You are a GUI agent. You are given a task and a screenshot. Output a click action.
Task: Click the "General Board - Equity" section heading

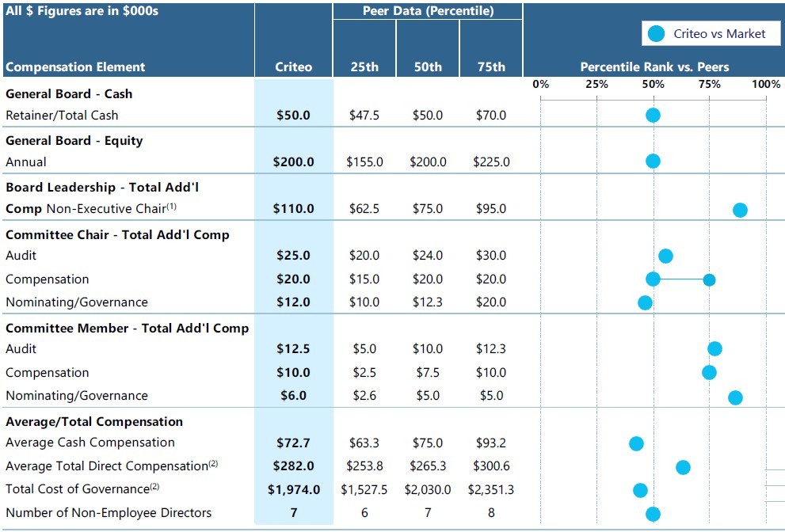point(74,141)
